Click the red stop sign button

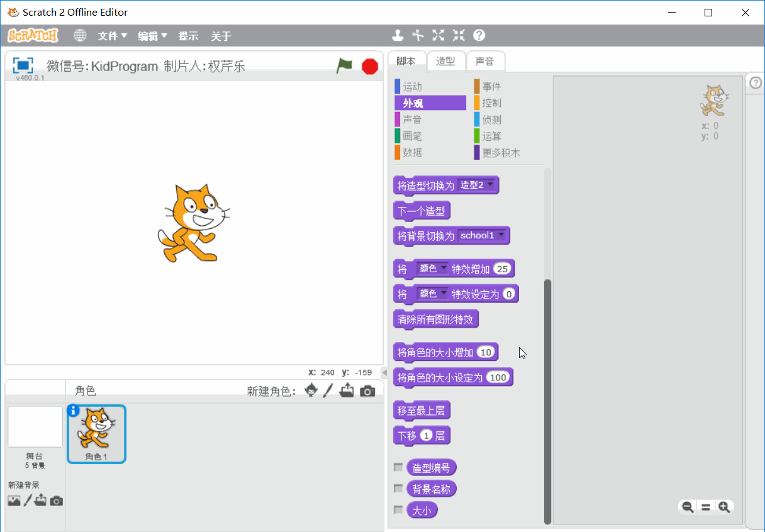tap(370, 66)
